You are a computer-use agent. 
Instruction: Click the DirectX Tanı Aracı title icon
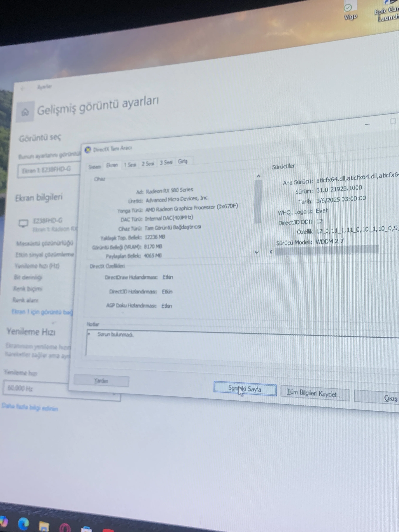(88, 150)
